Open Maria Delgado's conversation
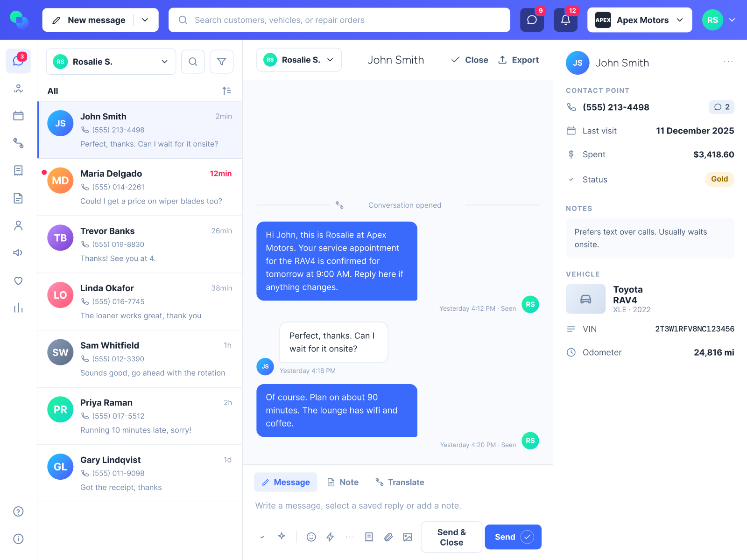The image size is (747, 560). coord(140,187)
